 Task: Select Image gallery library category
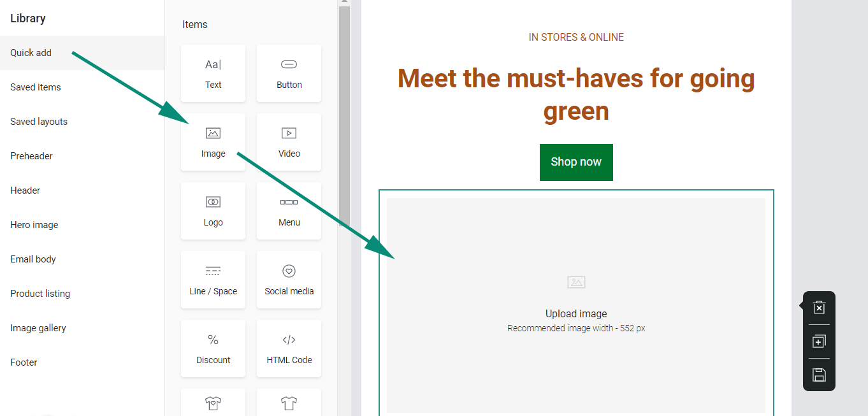(x=82, y=328)
